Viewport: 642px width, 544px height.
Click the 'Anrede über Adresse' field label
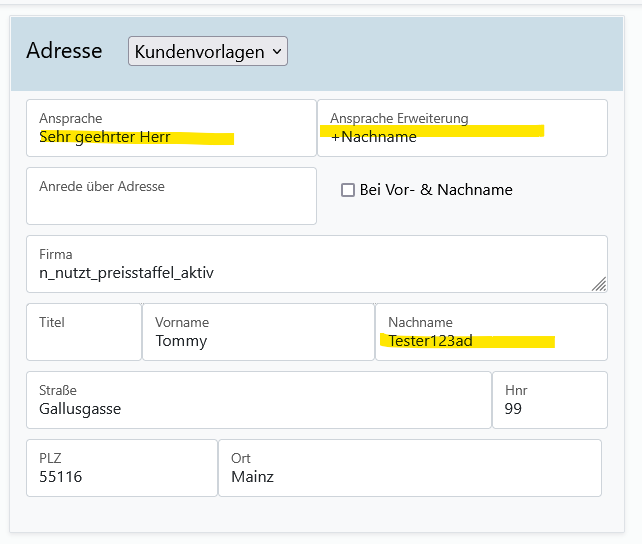coord(102,186)
